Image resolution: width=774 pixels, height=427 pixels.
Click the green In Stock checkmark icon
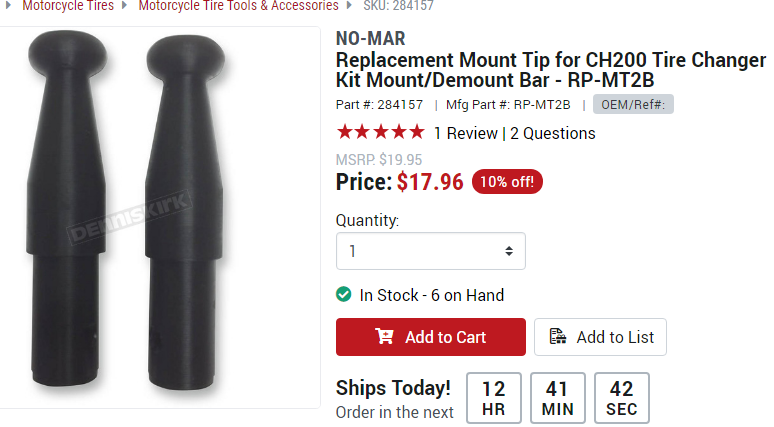coord(343,295)
